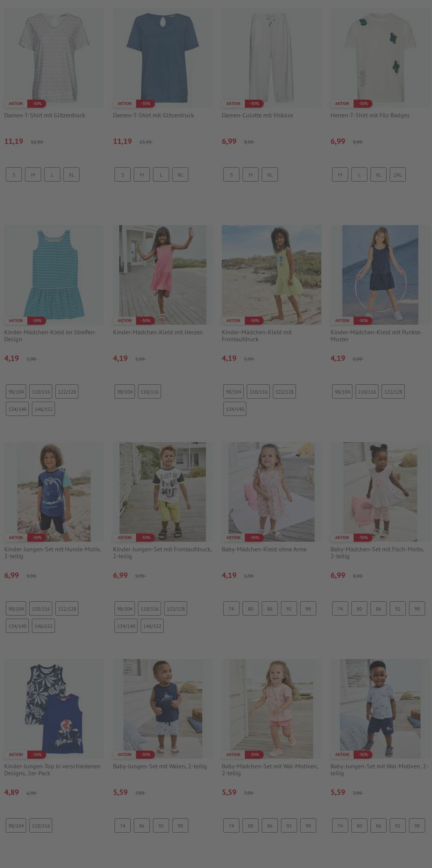Image resolution: width=432 pixels, height=868 pixels.
Task: Select size 122/128 for the Kleid mit Punkte-Muster
Action: [393, 392]
